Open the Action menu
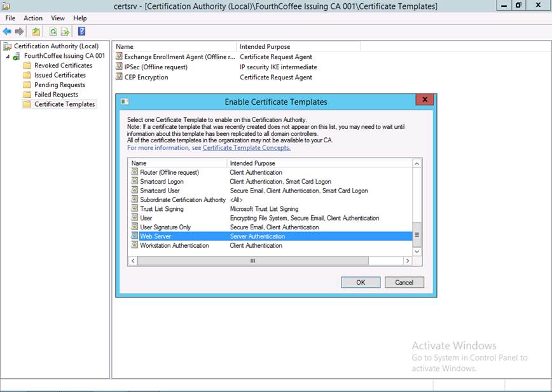This screenshot has width=552, height=392. (x=33, y=18)
